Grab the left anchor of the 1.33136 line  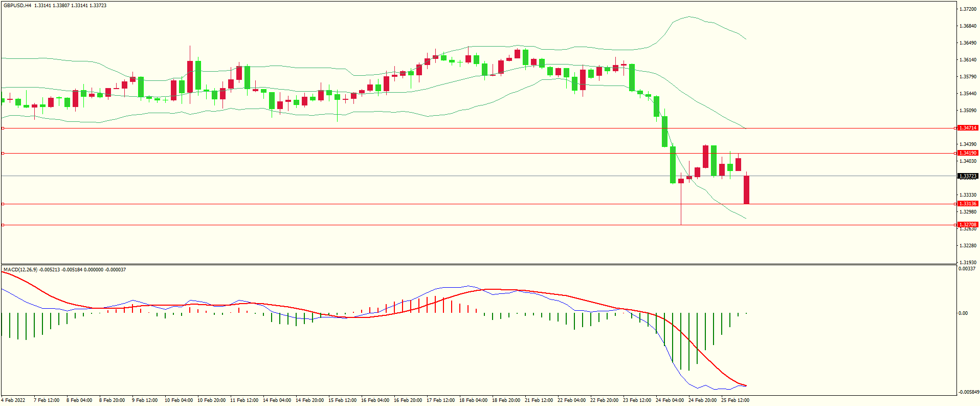3,204
